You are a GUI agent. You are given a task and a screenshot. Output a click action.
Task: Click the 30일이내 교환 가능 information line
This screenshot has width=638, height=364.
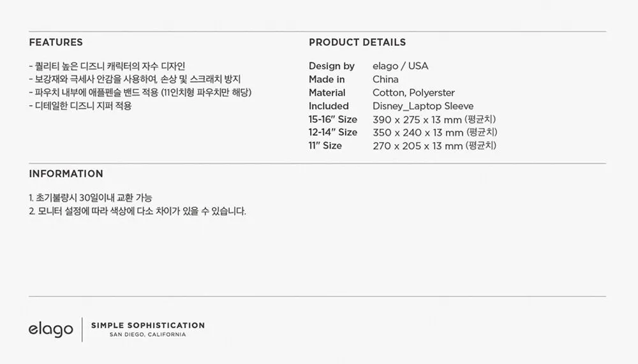(x=91, y=198)
